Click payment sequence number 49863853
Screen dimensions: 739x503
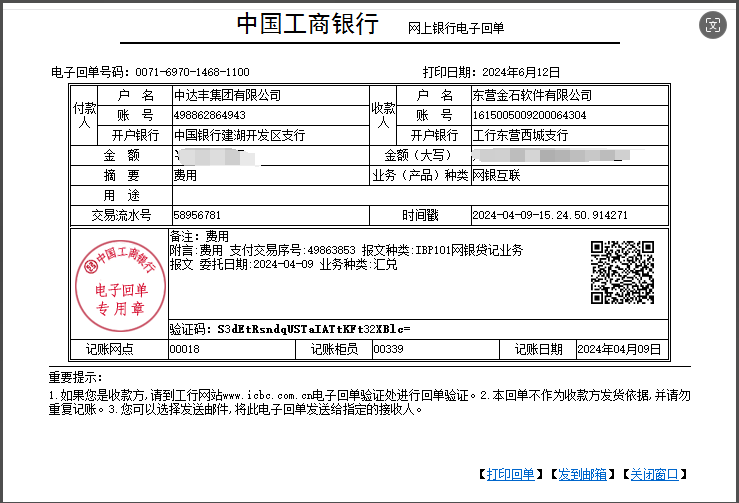(x=331, y=250)
